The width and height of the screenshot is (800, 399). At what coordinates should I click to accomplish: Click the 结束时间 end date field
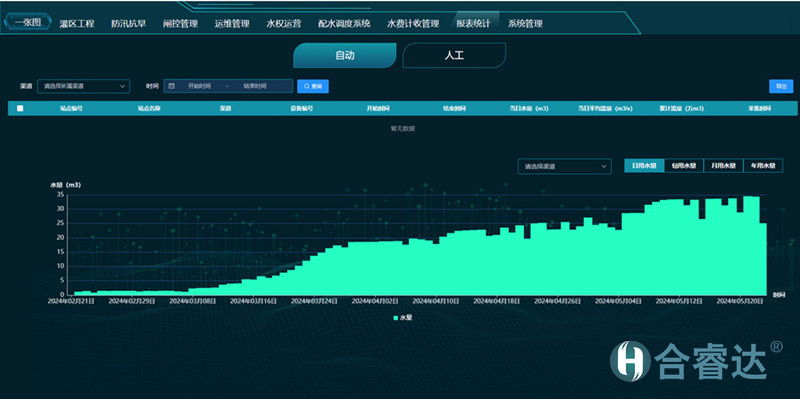click(255, 86)
